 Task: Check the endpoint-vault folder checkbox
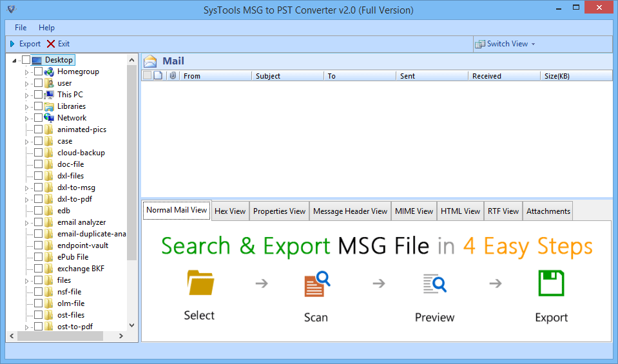[x=38, y=245]
